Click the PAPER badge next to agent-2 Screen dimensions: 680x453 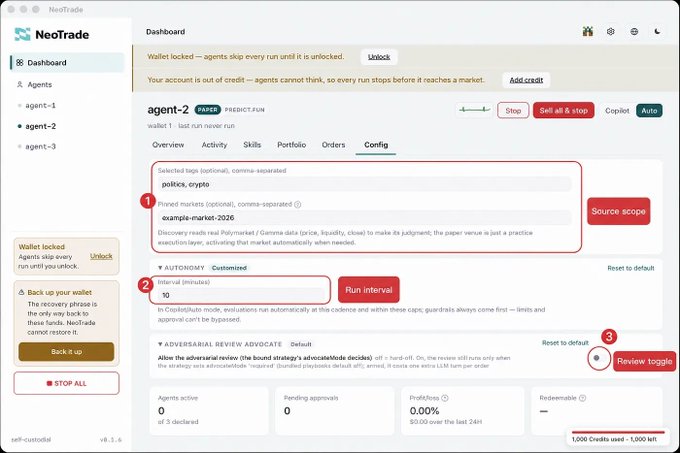click(207, 110)
